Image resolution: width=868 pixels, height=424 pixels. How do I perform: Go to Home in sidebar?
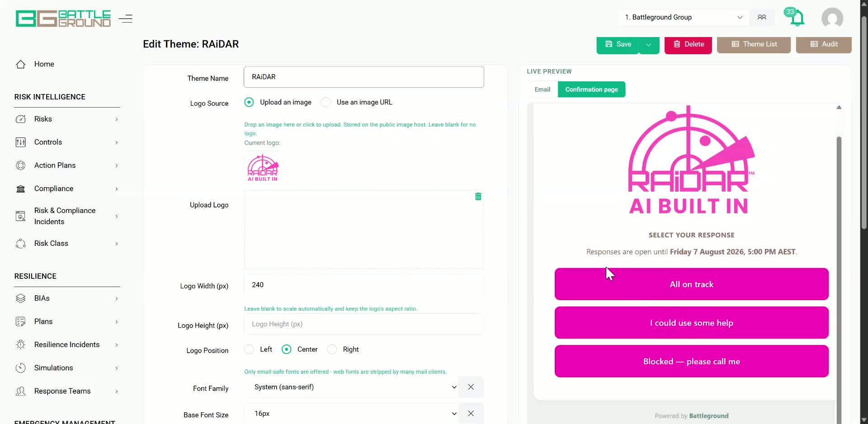pyautogui.click(x=44, y=64)
